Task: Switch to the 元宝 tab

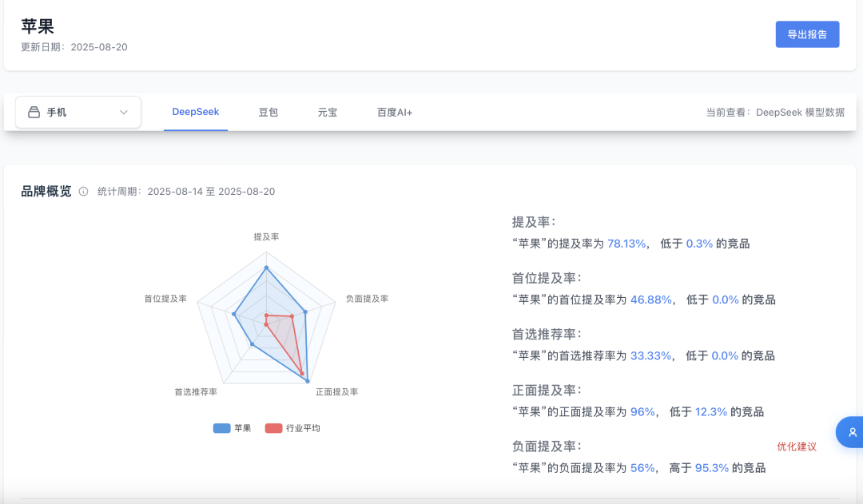Action: [327, 113]
